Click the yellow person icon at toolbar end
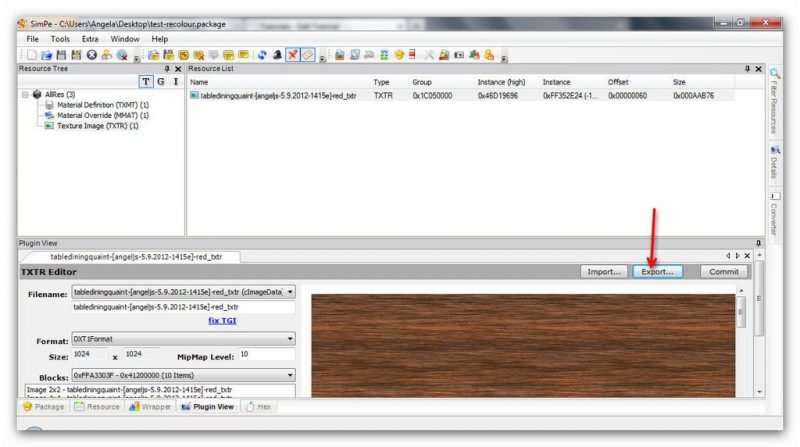The height and width of the screenshot is (447, 800). click(489, 55)
